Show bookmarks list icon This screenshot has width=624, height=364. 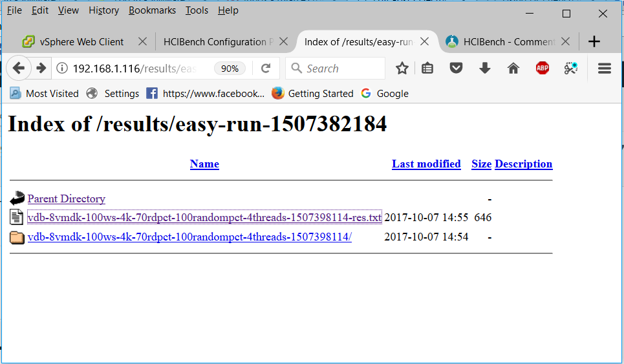[427, 69]
